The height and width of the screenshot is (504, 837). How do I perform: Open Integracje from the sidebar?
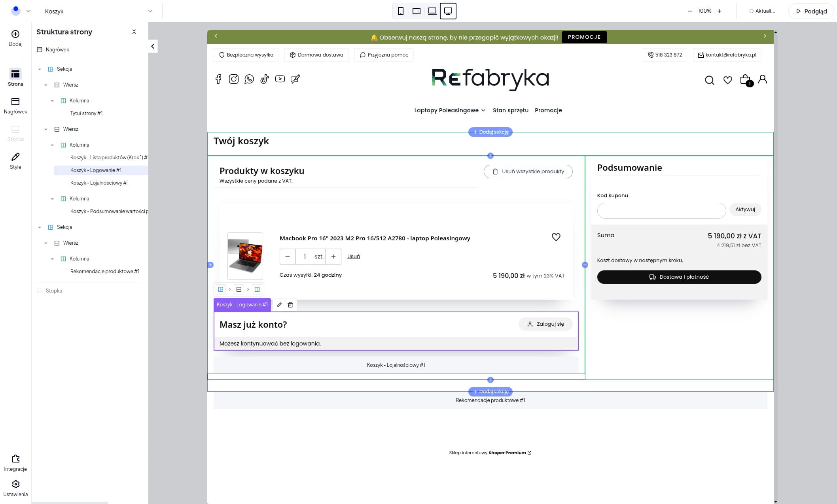click(15, 463)
